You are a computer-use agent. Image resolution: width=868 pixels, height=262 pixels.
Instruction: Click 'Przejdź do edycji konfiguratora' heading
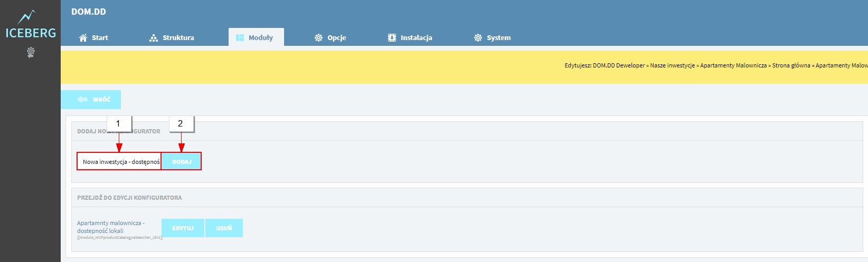coord(129,198)
